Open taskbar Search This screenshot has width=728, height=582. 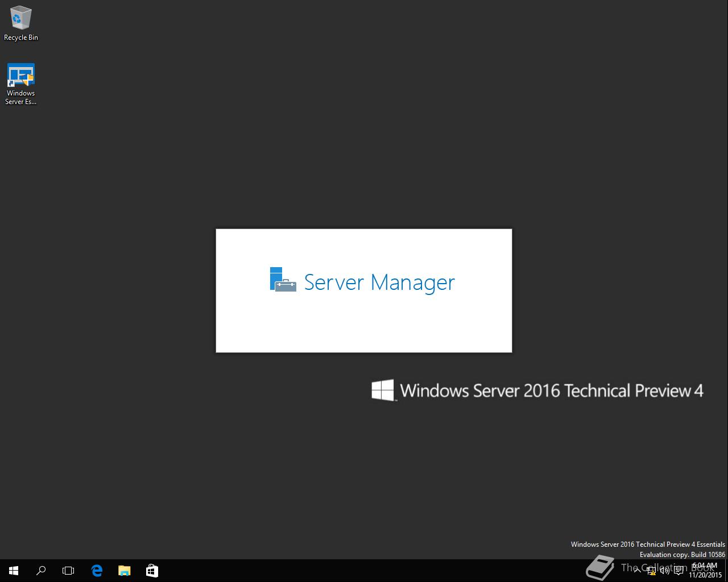click(x=41, y=571)
